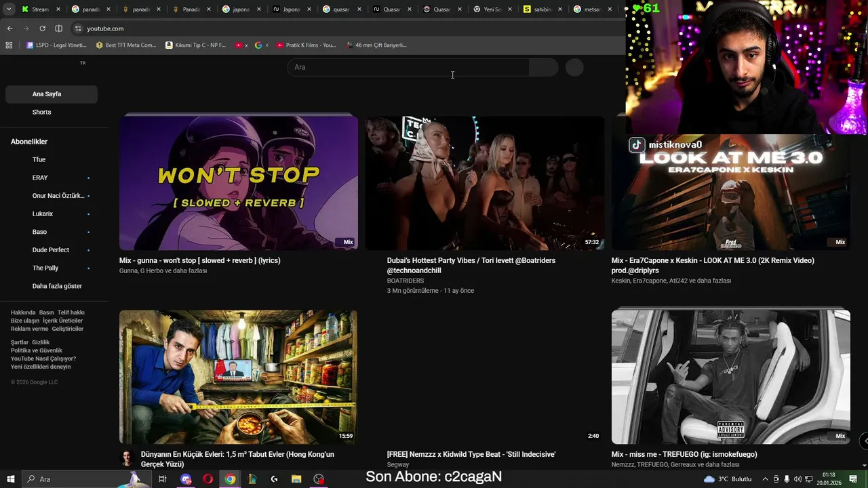Show hidden system tray icons
Image resolution: width=868 pixels, height=488 pixels.
pos(766,479)
